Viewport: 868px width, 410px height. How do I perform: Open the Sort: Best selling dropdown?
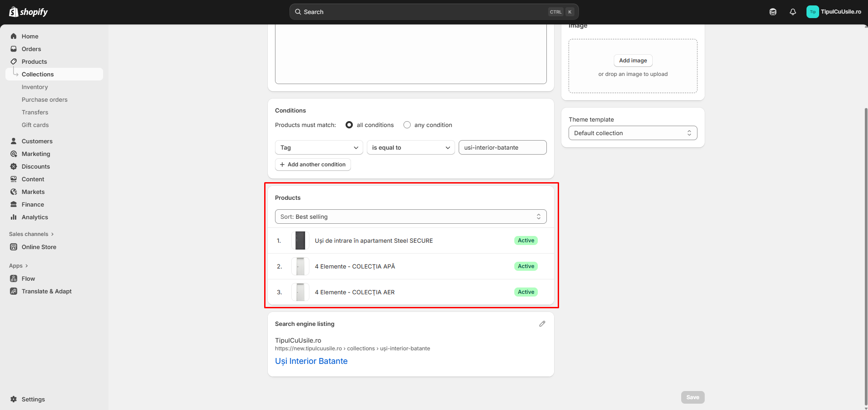pos(410,217)
